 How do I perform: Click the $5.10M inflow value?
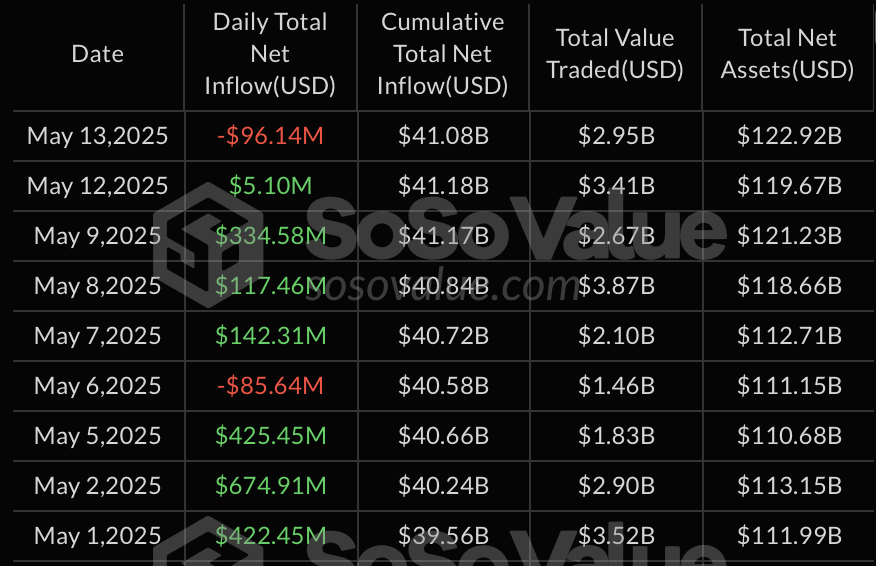coord(270,186)
